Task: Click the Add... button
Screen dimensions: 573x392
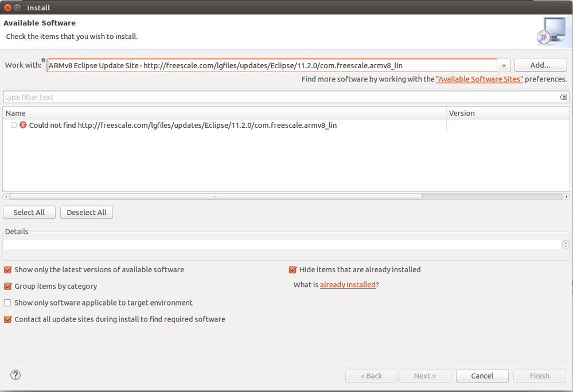Action: pyautogui.click(x=540, y=65)
